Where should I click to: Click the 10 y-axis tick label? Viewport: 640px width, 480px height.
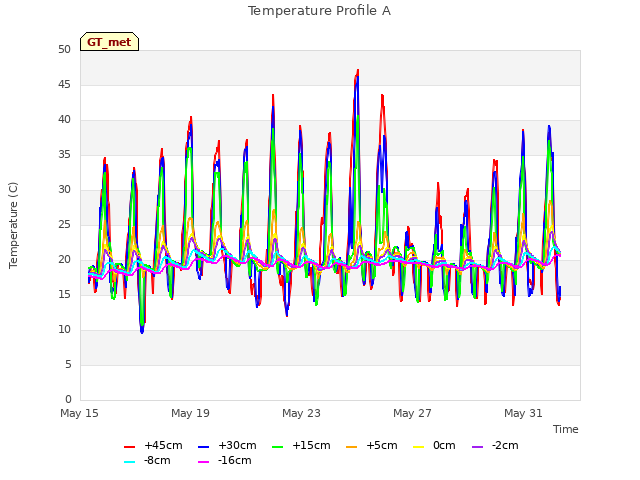pyautogui.click(x=64, y=330)
